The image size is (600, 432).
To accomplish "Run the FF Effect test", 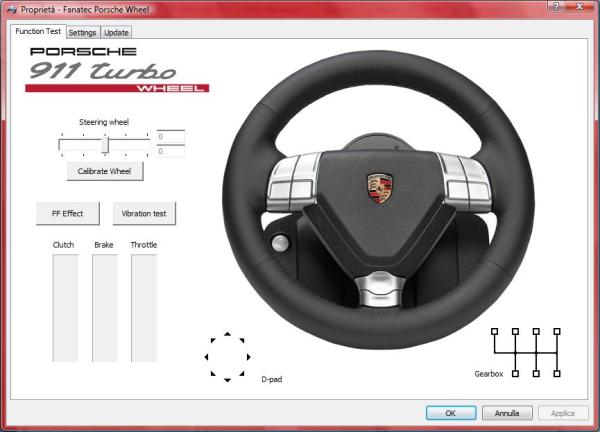I will tap(68, 214).
